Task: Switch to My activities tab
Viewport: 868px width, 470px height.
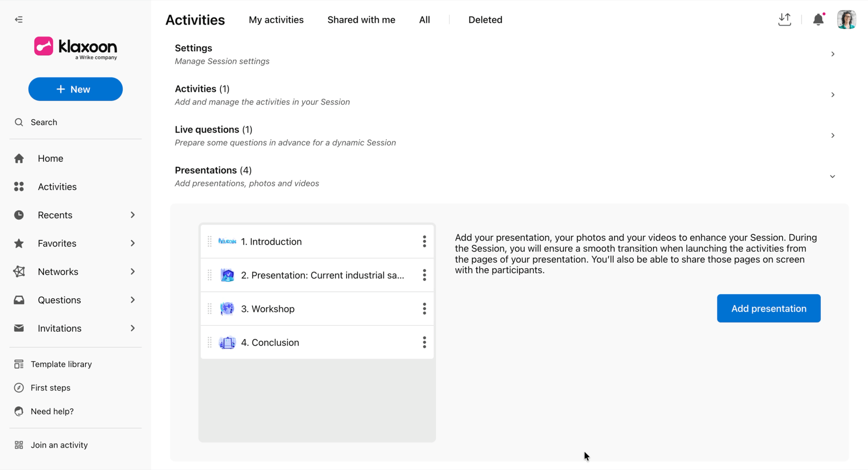Action: point(276,20)
